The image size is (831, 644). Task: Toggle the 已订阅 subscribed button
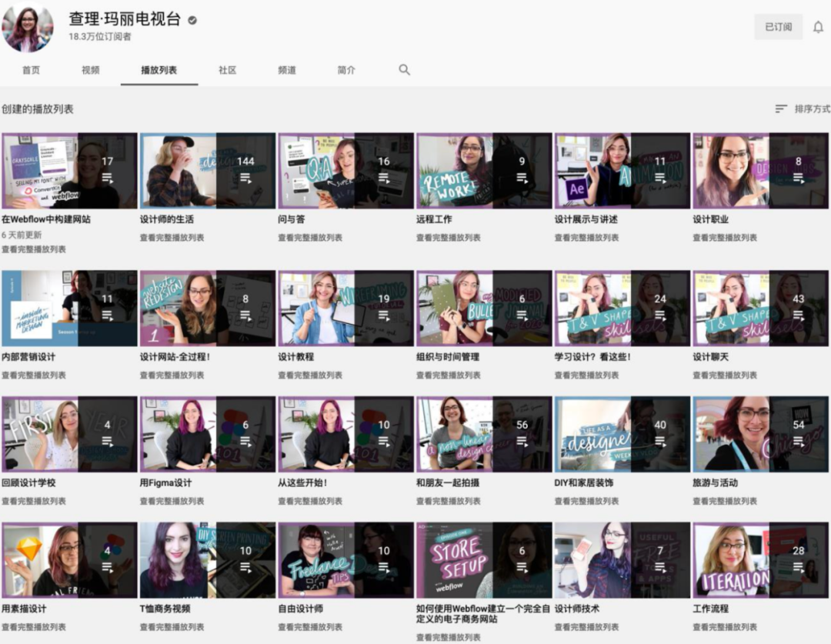[778, 27]
